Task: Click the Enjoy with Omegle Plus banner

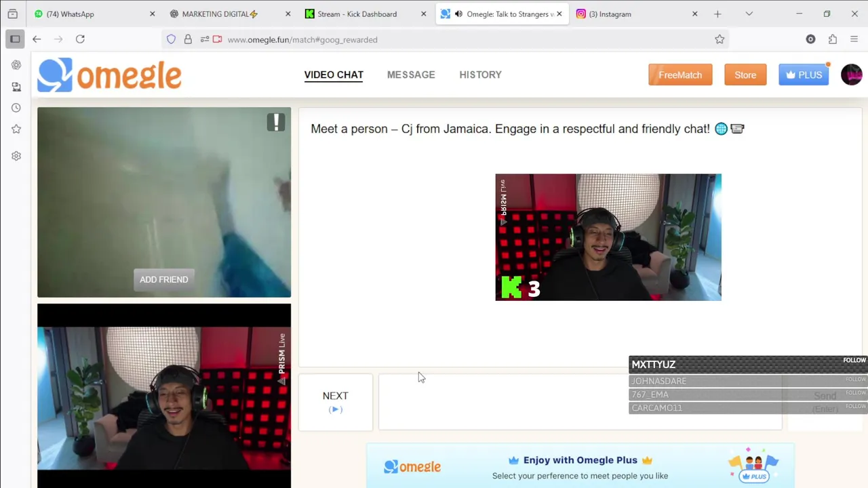Action: coord(580,466)
